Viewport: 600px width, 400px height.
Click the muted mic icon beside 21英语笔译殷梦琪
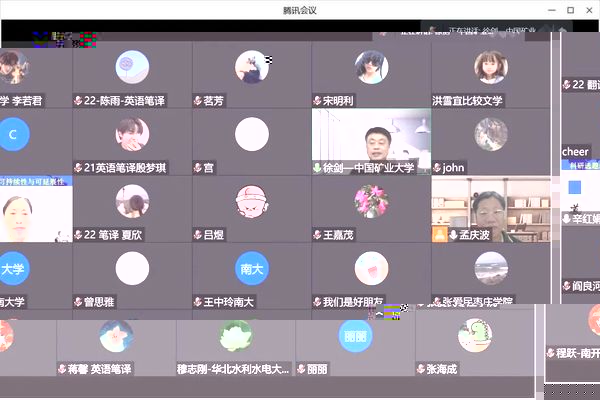tap(78, 168)
